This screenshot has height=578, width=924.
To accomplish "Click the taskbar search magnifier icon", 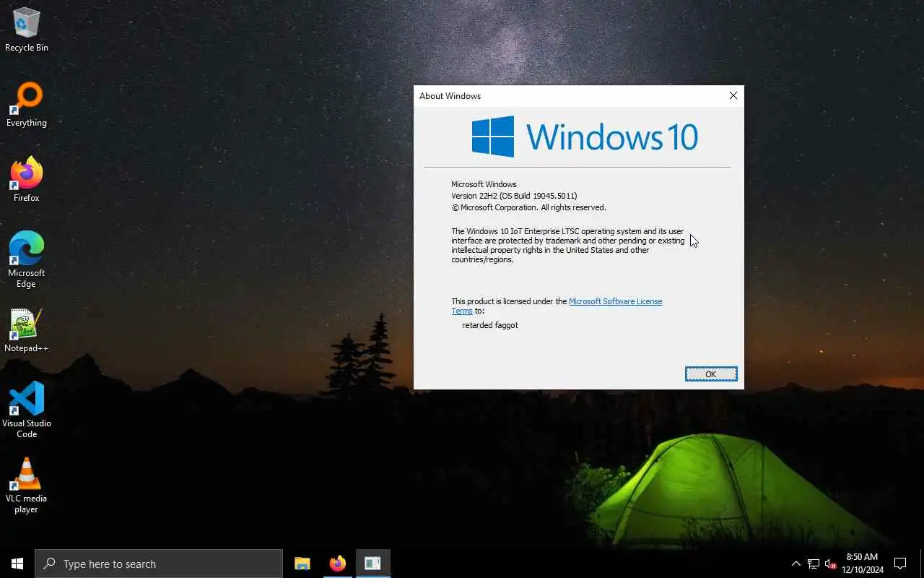I will [49, 564].
